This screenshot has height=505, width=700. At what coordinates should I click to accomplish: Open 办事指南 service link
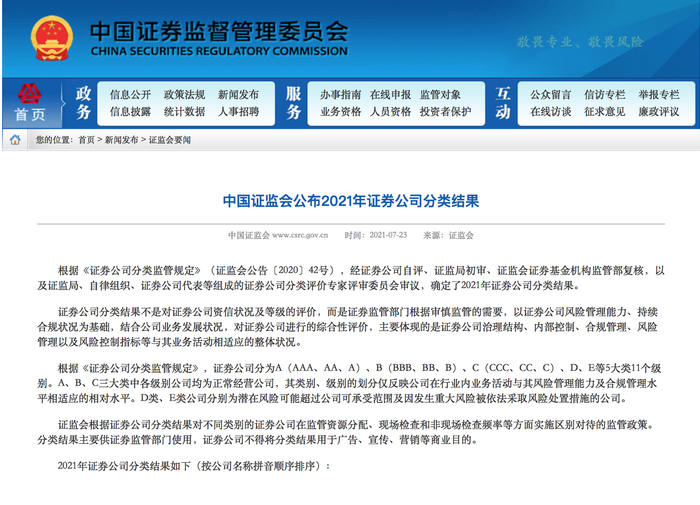click(x=340, y=95)
